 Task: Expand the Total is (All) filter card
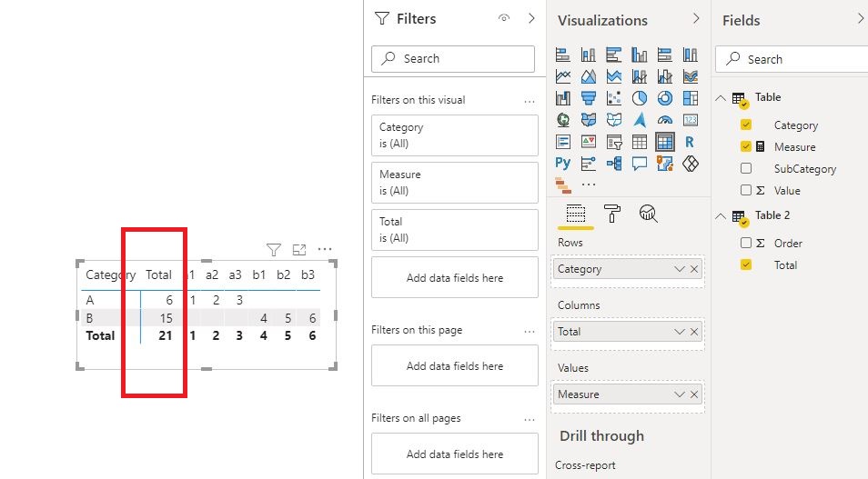[x=455, y=230]
